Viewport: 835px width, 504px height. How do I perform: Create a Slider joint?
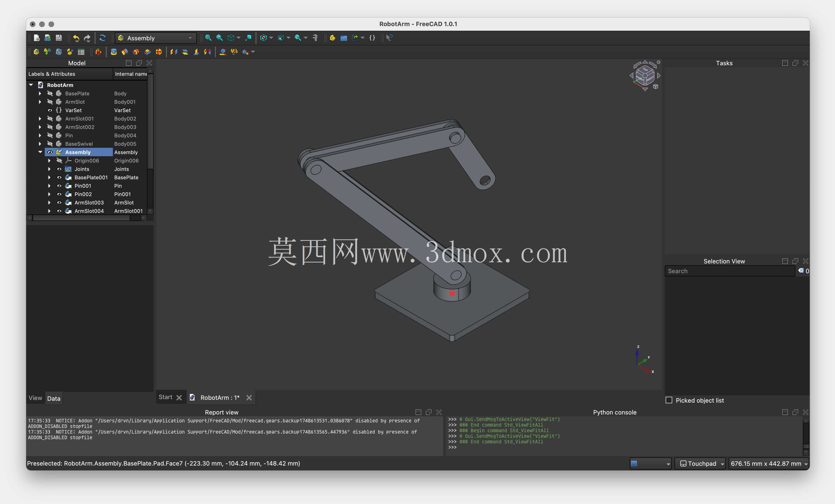(147, 52)
